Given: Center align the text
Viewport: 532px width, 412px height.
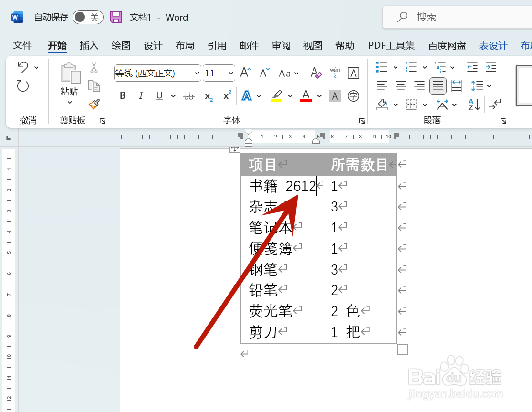Looking at the screenshot, I should point(401,85).
